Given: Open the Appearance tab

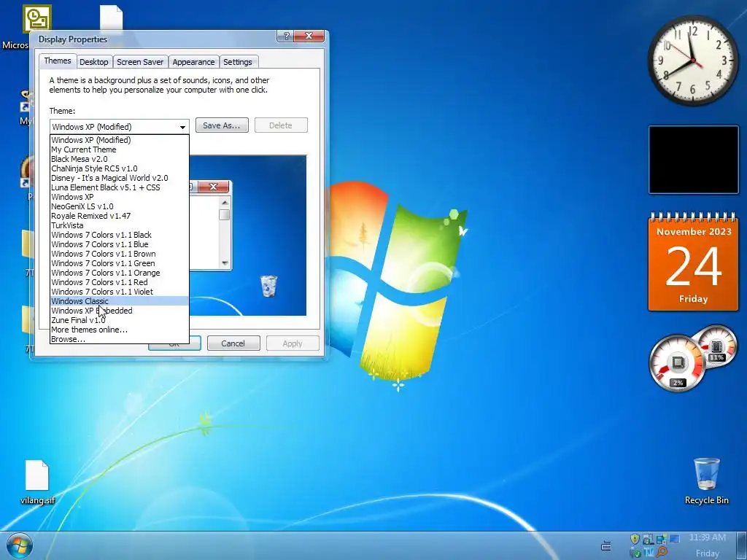Looking at the screenshot, I should pos(193,62).
